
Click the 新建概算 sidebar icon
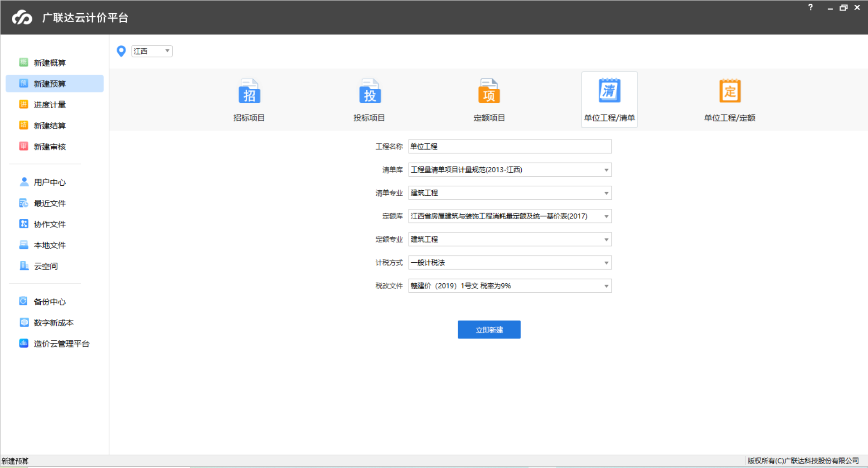tap(24, 62)
